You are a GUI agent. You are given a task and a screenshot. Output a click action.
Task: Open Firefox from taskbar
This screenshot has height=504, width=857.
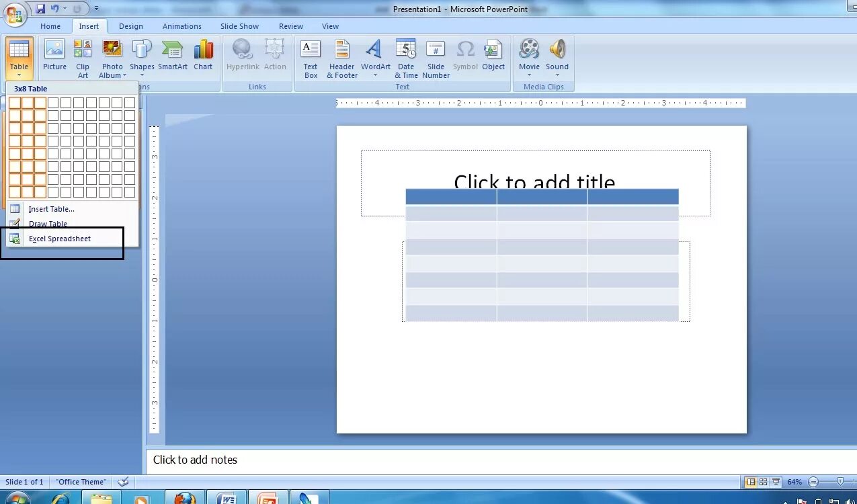tap(184, 498)
